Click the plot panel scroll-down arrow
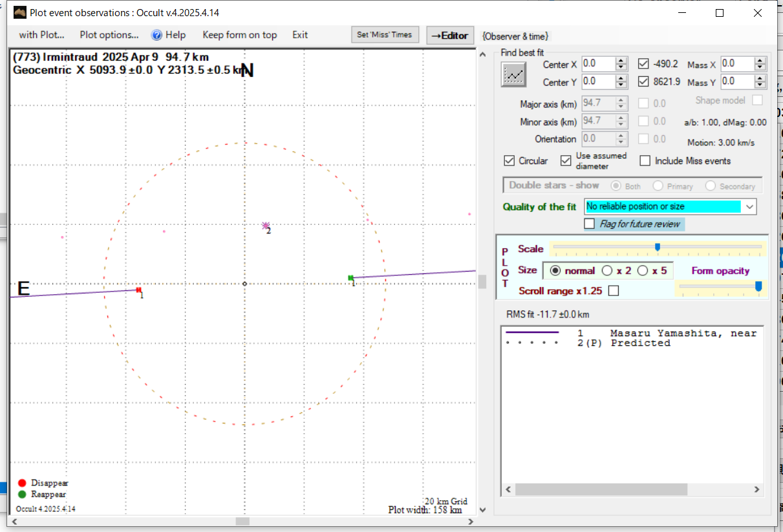This screenshot has height=532, width=783. coord(482,509)
